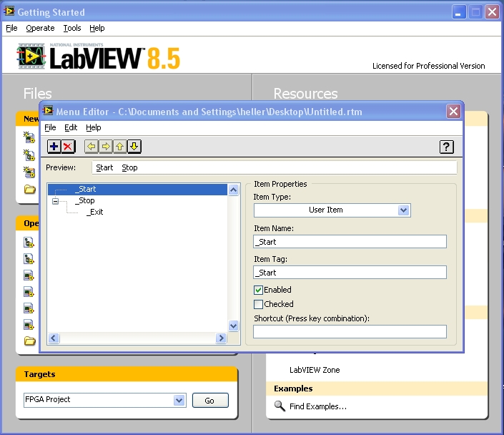This screenshot has height=435, width=504.
Task: Open the Find Examples link
Action: [318, 406]
